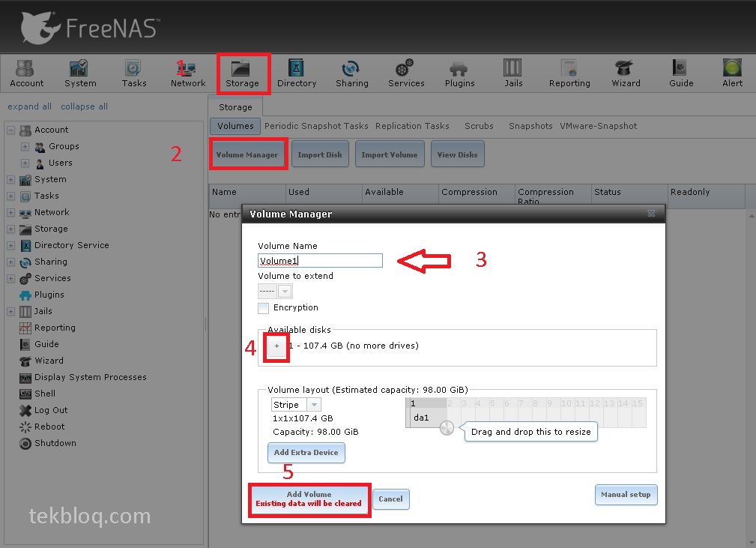Expand the Storage tree node

tap(10, 229)
